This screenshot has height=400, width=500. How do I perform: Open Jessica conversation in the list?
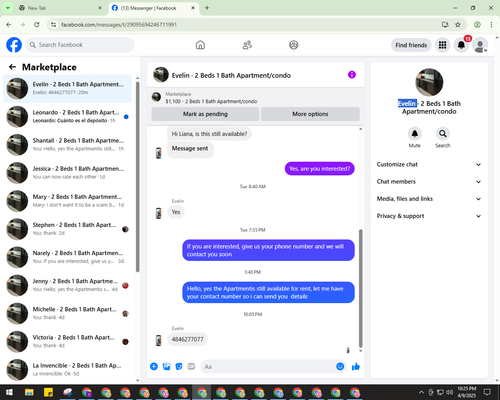click(x=67, y=173)
